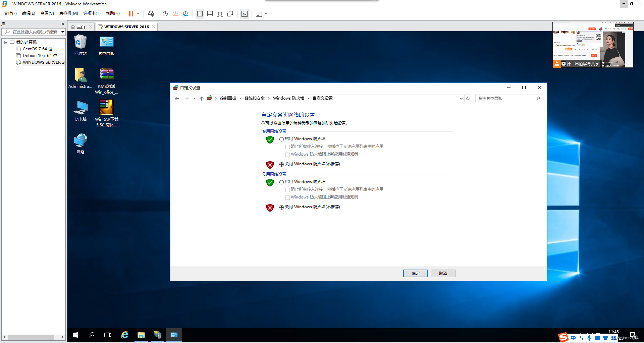Enable Windows Firewall for public network
This screenshot has width=644, height=343.
pos(281,182)
